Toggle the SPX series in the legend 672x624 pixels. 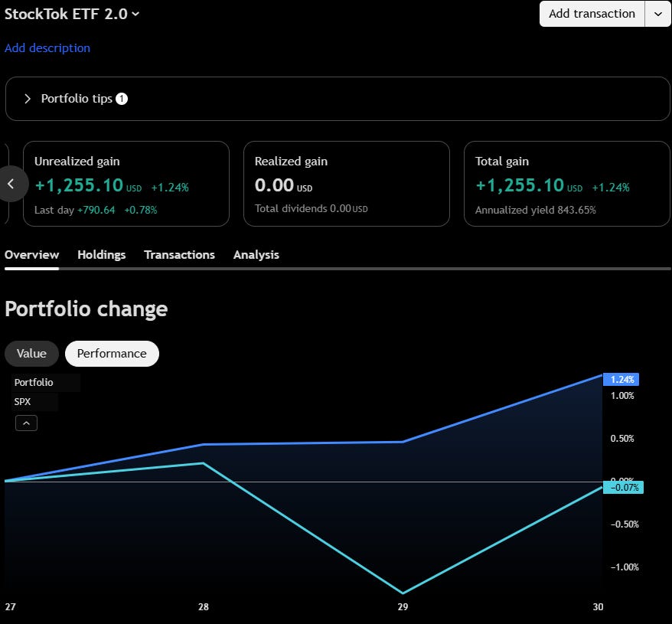[x=22, y=401]
